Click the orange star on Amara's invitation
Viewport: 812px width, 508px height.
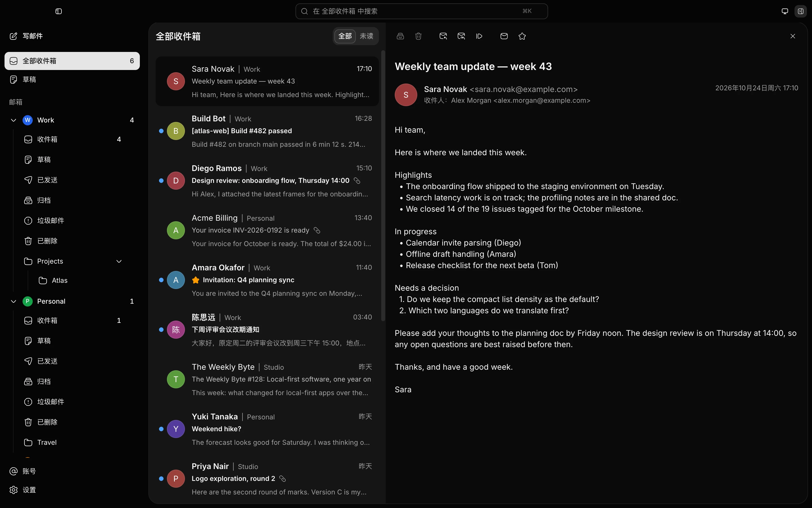click(196, 280)
